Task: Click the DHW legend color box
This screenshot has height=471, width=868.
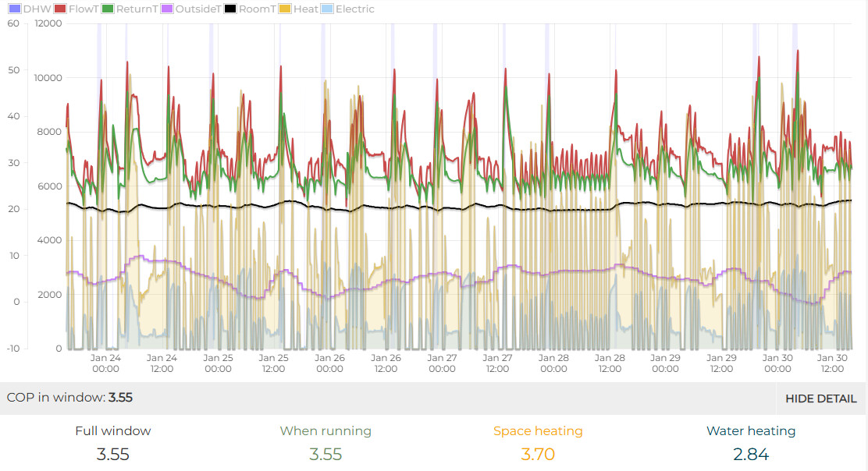Action: 16,9
